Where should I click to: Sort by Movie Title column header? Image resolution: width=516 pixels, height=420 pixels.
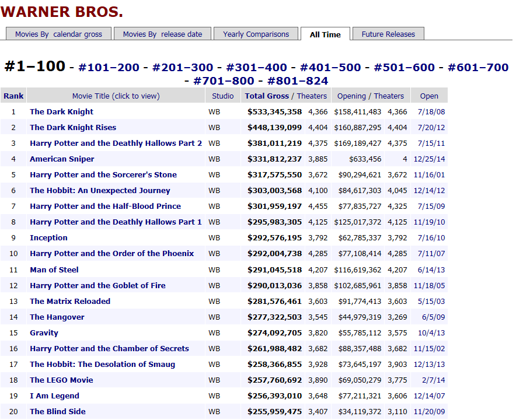tap(116, 96)
